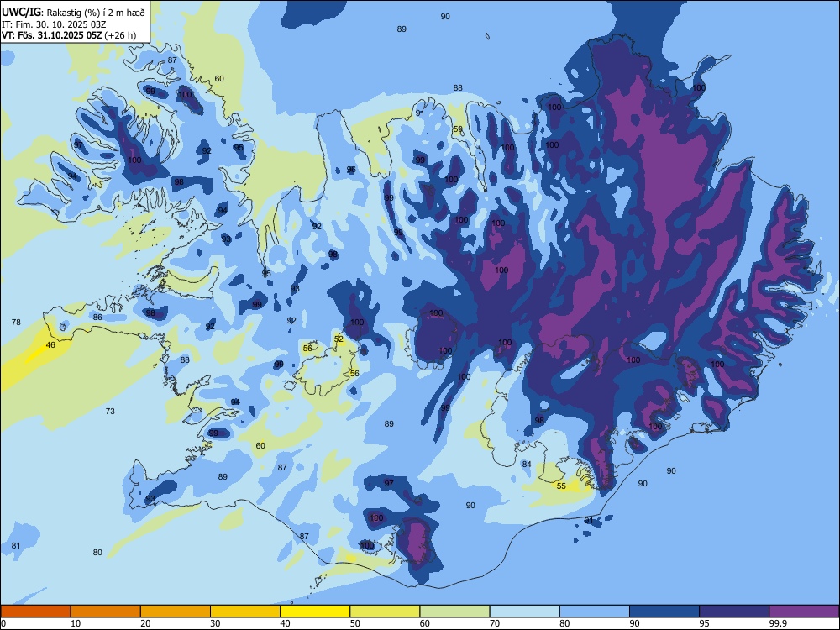Click the 20–30 light orange legend swatch
The image size is (840, 630).
click(x=176, y=612)
